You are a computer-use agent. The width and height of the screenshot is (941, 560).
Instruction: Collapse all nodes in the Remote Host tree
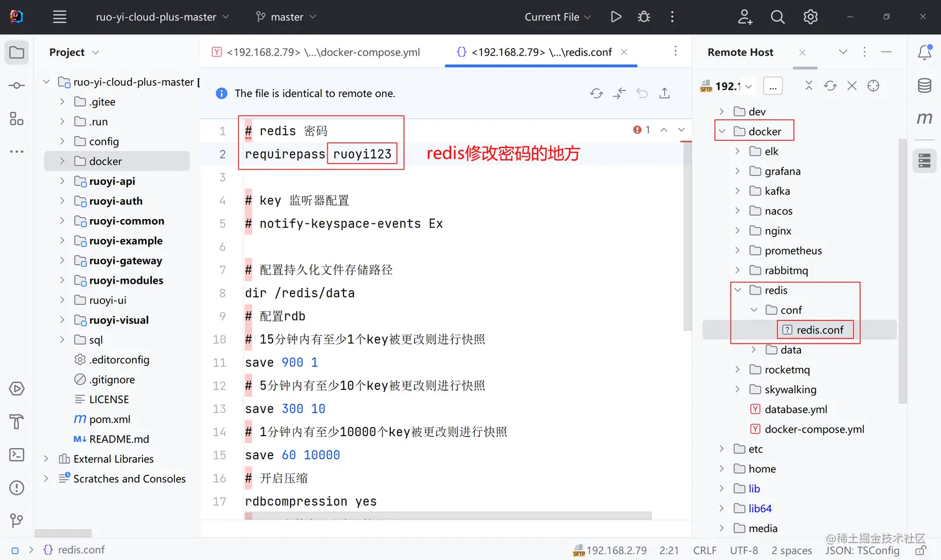click(808, 86)
